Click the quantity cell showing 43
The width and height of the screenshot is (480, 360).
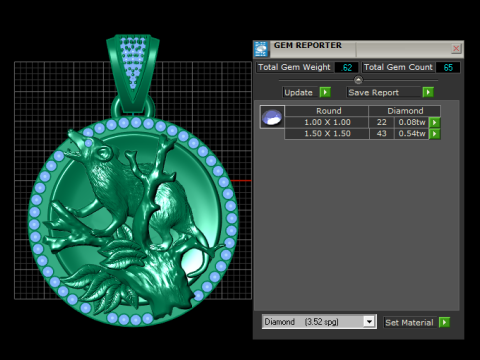382,134
